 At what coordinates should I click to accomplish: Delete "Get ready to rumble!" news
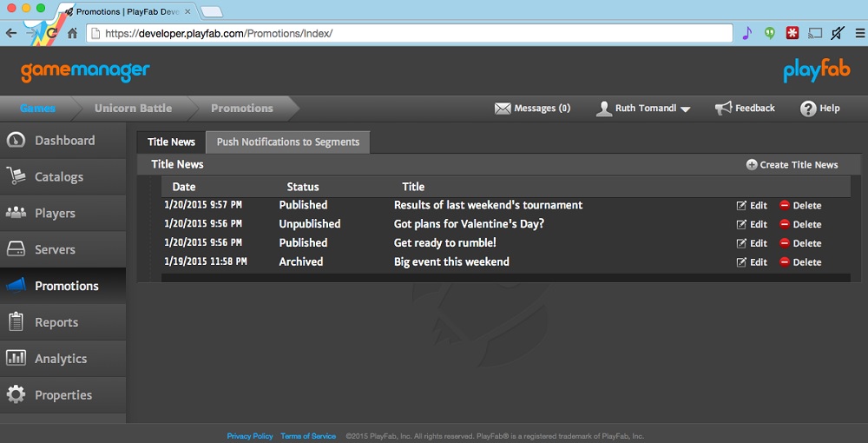[800, 243]
